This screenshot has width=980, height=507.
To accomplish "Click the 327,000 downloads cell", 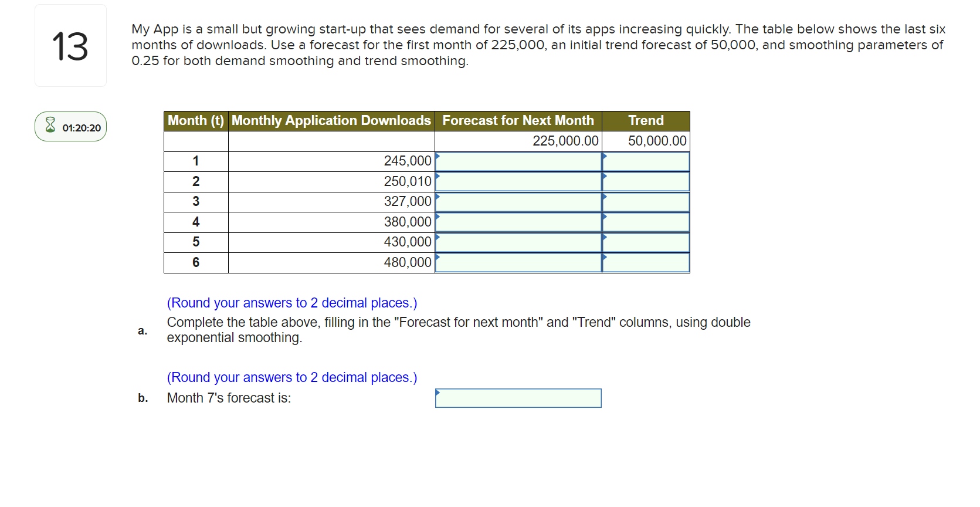I will pos(331,202).
